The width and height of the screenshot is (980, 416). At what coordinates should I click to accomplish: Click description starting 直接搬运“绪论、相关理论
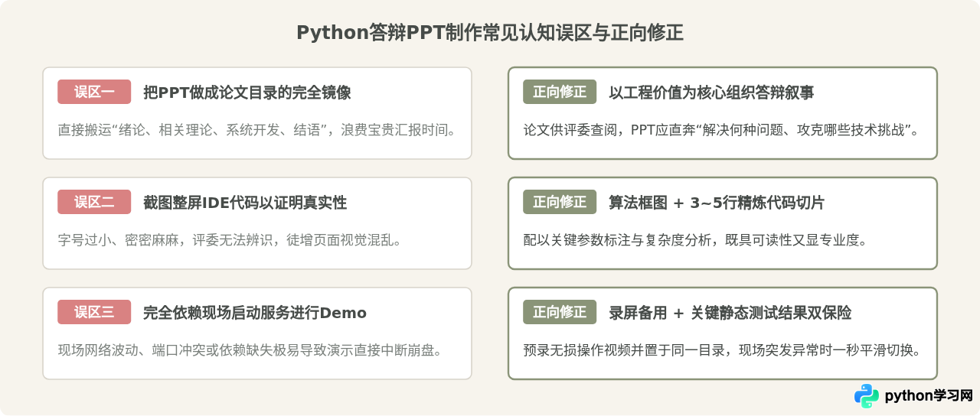click(x=257, y=129)
